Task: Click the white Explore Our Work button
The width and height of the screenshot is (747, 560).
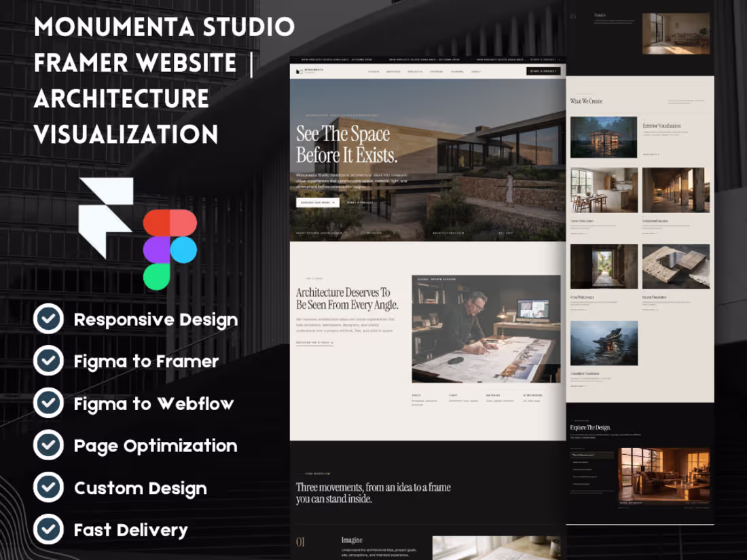Action: click(318, 202)
